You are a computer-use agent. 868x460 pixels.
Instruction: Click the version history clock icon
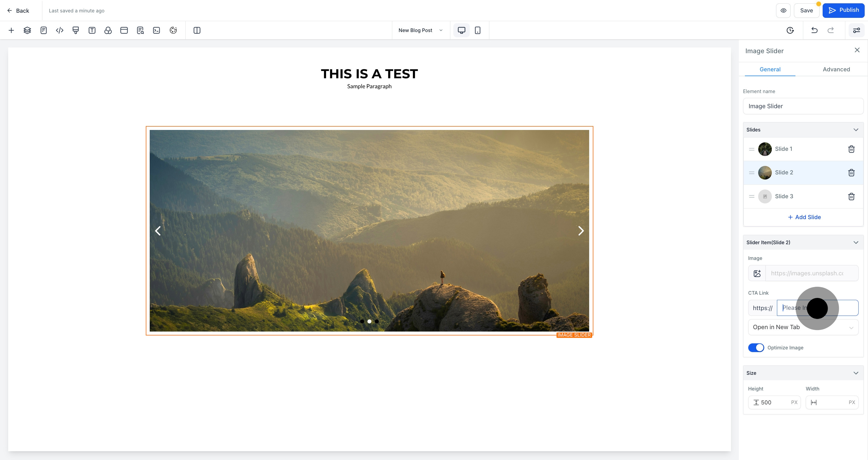coord(790,30)
